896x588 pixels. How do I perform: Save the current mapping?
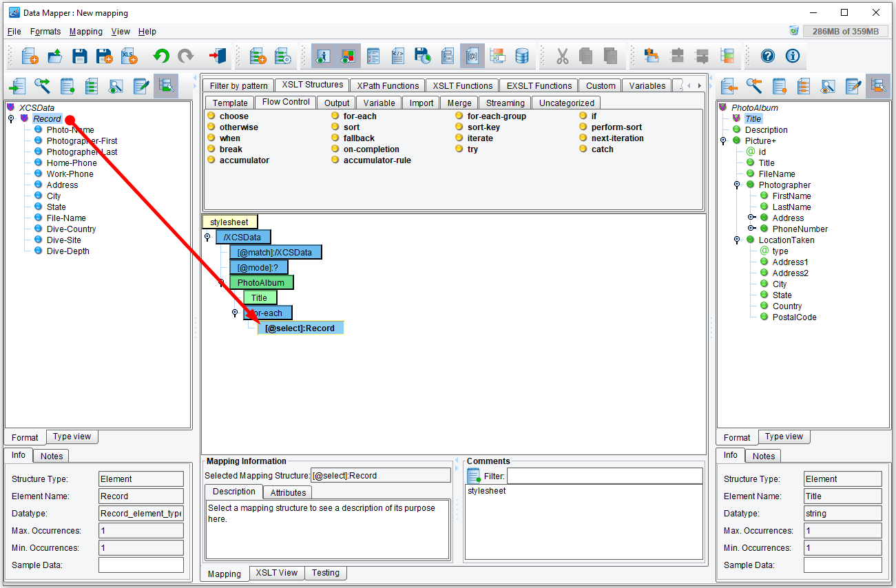coord(80,56)
